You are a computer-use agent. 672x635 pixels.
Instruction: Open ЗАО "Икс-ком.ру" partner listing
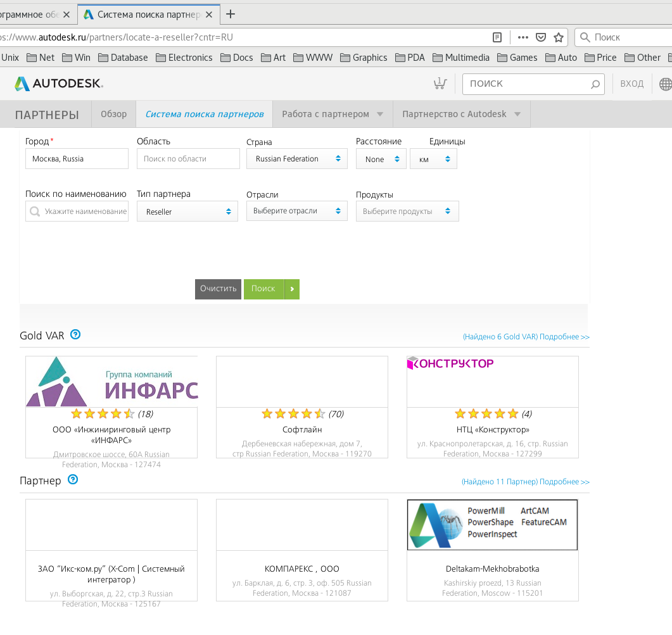point(111,574)
